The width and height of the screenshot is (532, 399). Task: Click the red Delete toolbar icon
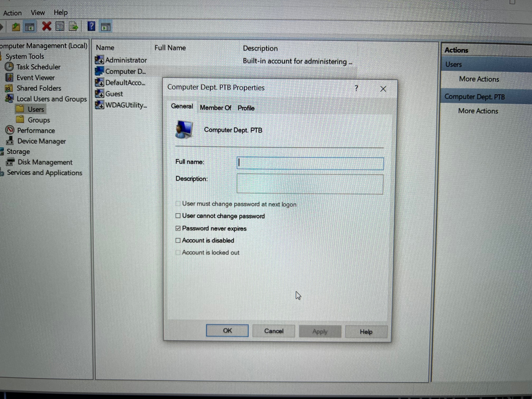point(46,26)
